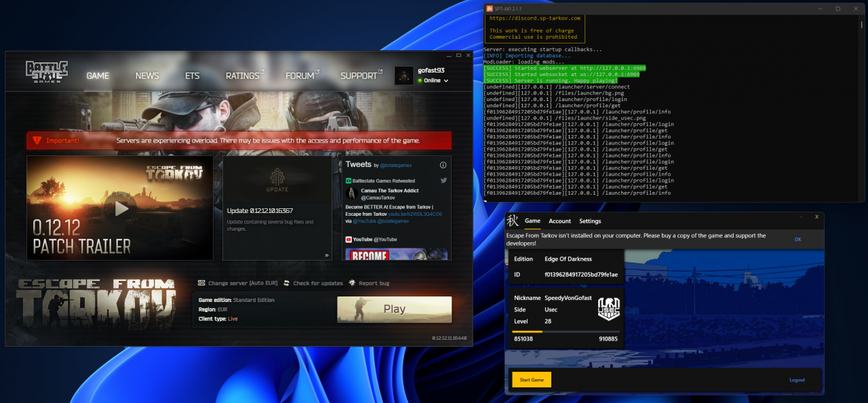Select the profile ID f01396284917205bd79fe1ae text

pos(581,275)
